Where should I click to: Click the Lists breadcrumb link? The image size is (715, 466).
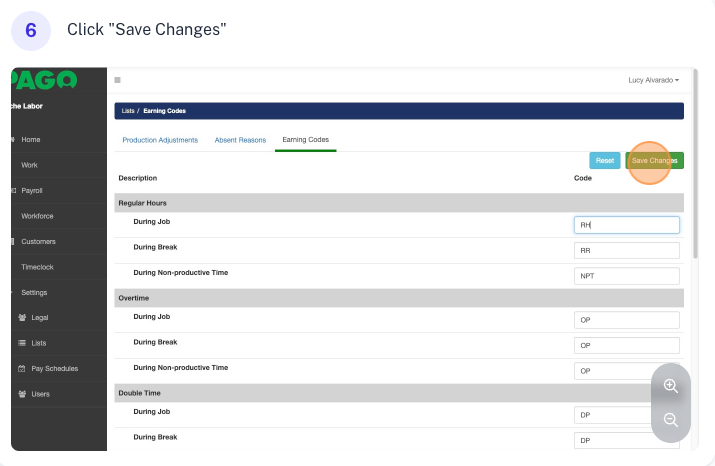pos(127,111)
